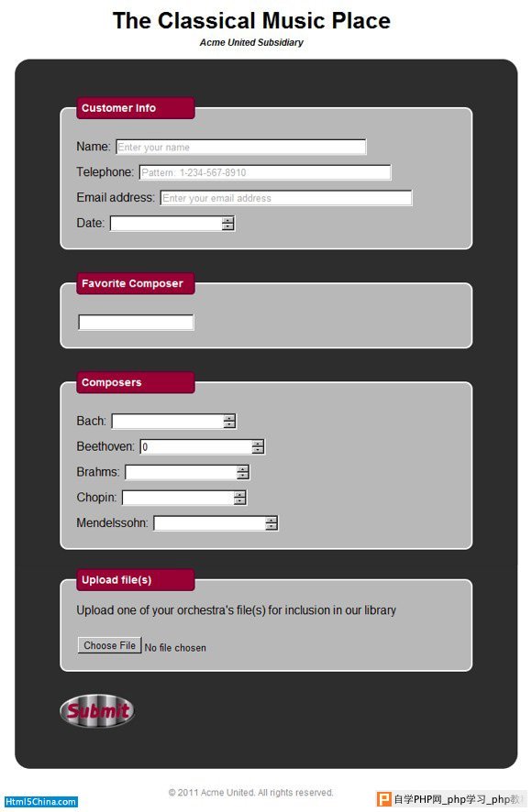Click the Mendelssohn number input
This screenshot has height=812, width=532.
(x=209, y=523)
